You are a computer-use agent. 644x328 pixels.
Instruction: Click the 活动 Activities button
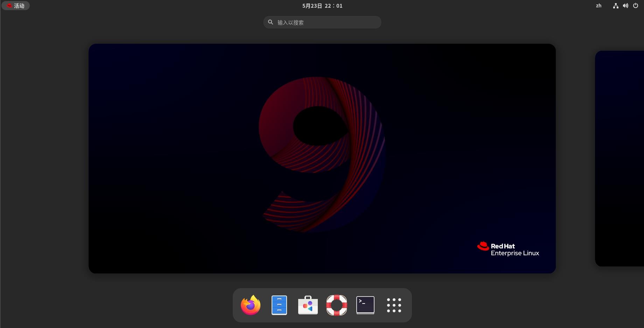tap(16, 6)
